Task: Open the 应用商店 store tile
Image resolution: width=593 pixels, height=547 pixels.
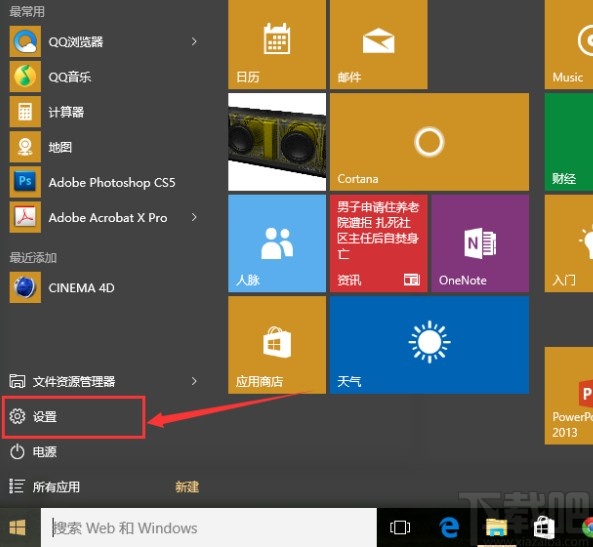Action: (277, 345)
